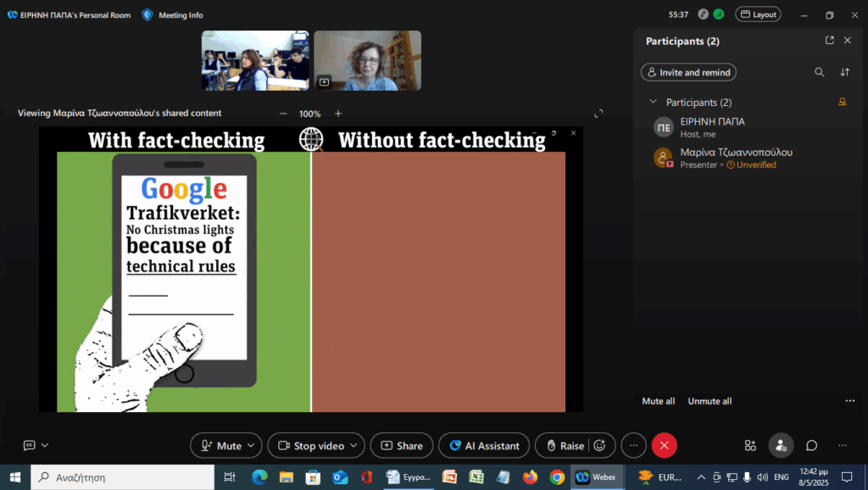
Task: Pop out the Participants panel
Action: [829, 41]
